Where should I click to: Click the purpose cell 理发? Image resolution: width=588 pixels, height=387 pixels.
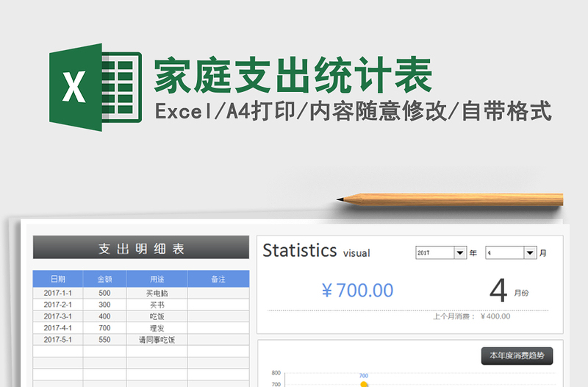coord(157,328)
